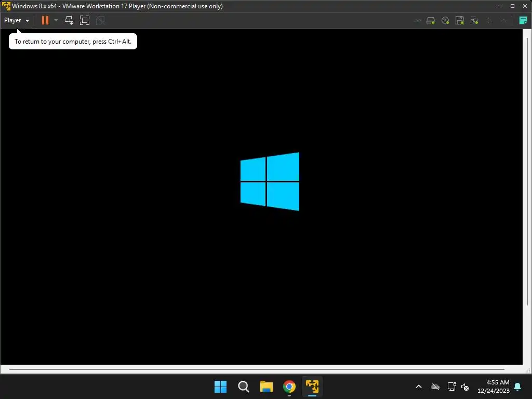Click the vertical scrollbar of the VM view
Image resolution: width=532 pixels, height=399 pixels.
tap(527, 171)
